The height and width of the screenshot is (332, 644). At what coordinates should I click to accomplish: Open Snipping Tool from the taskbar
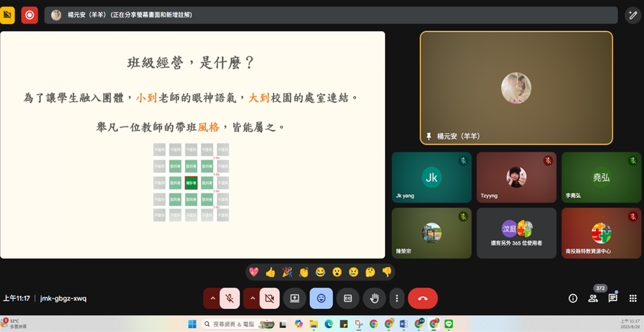click(359, 324)
